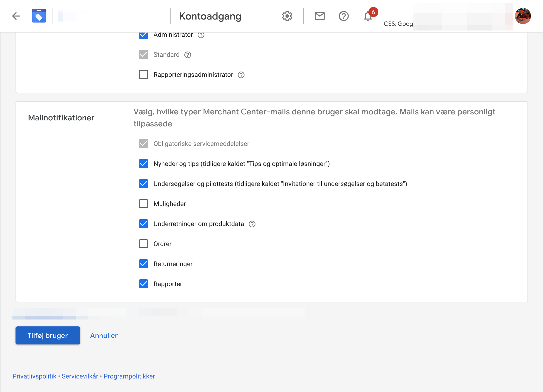The width and height of the screenshot is (543, 392).
Task: Show help for Administrator role
Action: [x=201, y=35]
